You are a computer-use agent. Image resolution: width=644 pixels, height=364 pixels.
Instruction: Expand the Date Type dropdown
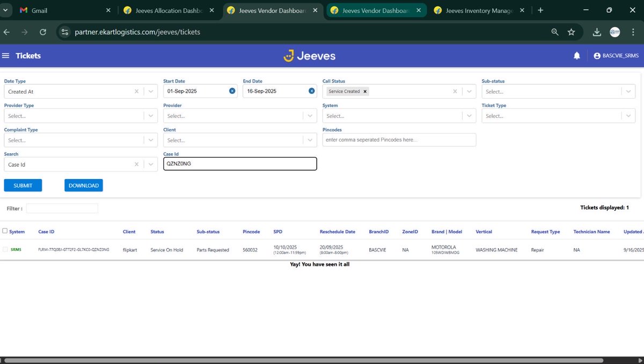point(150,92)
